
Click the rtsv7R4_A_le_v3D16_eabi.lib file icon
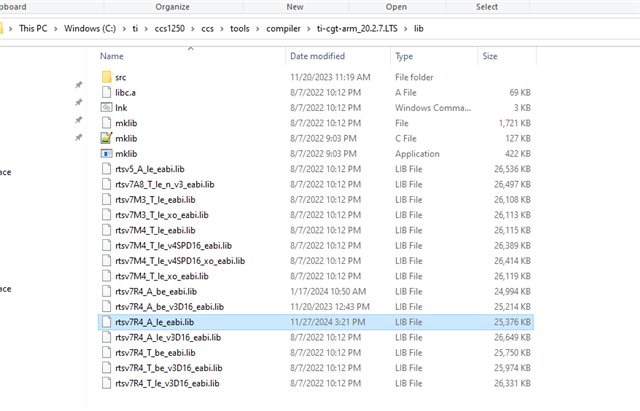[x=107, y=338]
